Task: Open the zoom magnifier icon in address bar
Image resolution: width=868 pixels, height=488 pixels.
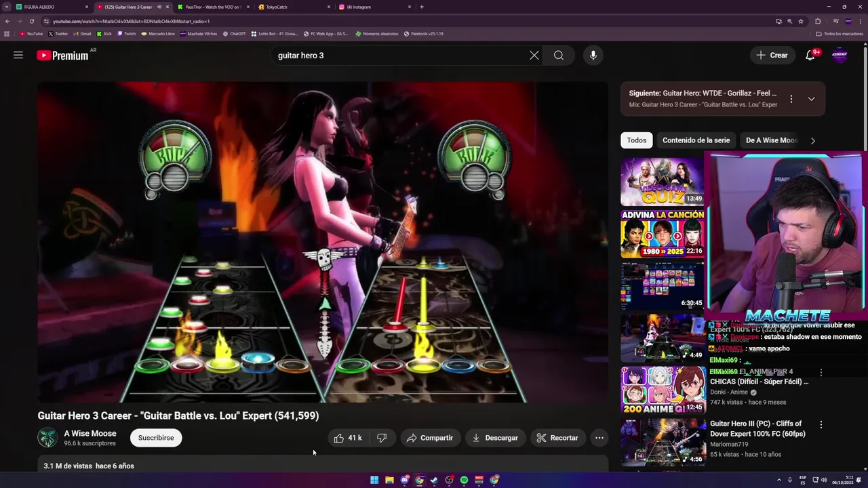Action: (x=790, y=21)
